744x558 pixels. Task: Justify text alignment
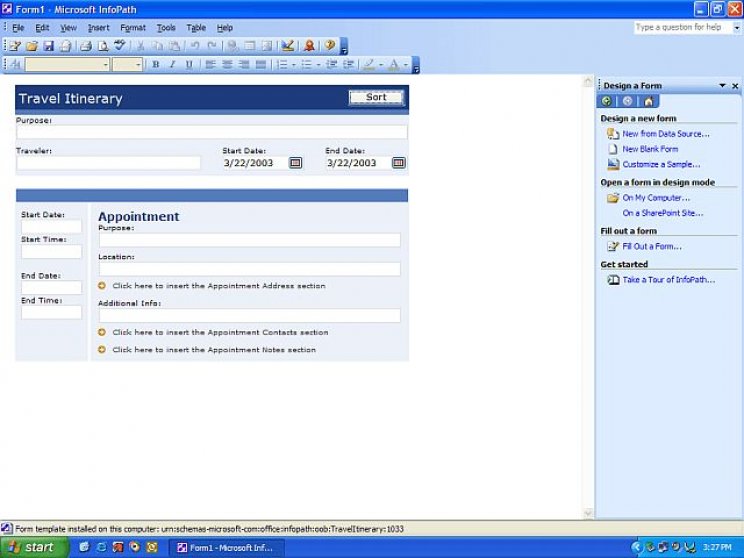pos(260,65)
